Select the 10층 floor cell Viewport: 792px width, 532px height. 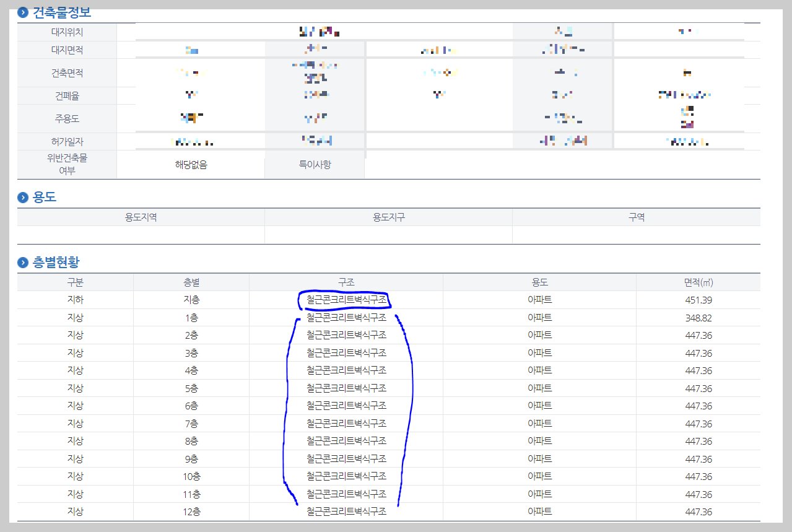(191, 476)
